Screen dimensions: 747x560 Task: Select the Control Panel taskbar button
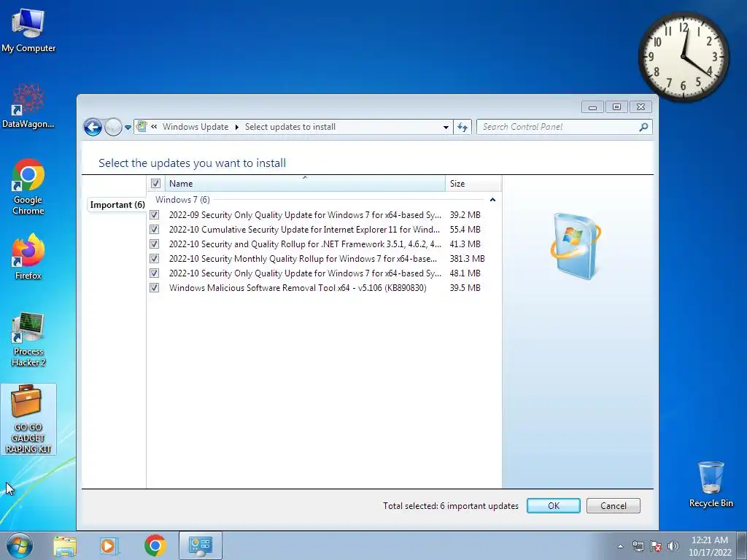click(x=200, y=545)
